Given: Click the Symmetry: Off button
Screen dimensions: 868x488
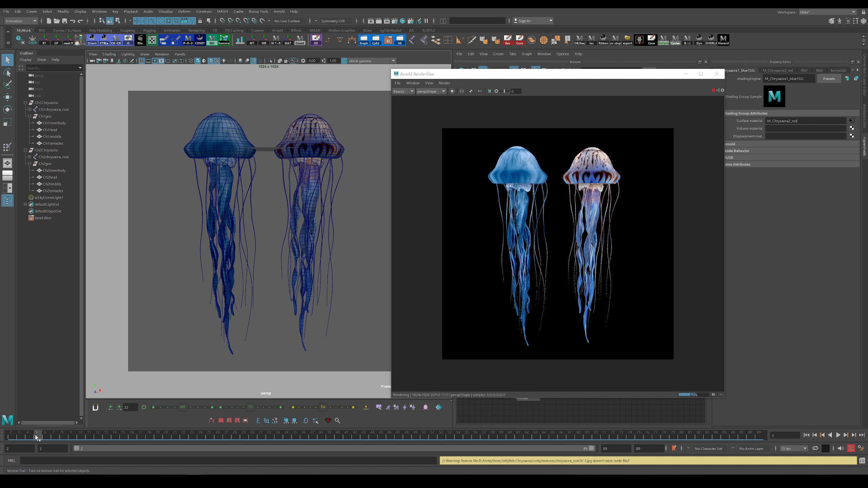Looking at the screenshot, I should [336, 21].
